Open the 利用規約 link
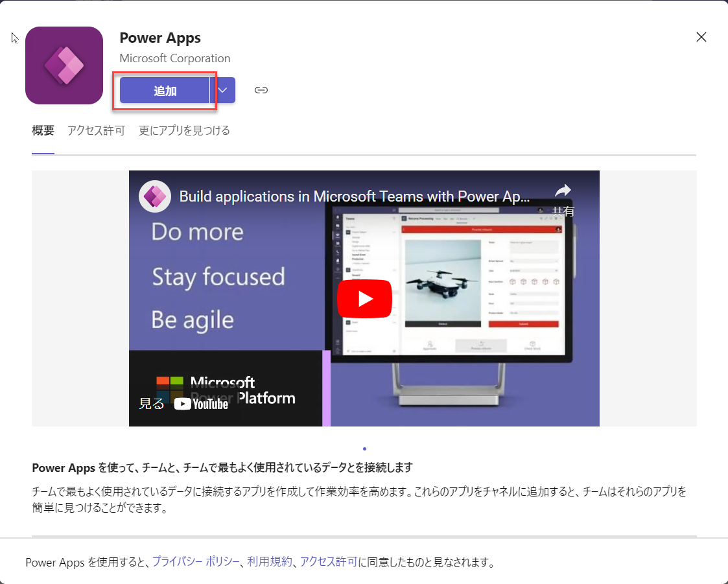 (269, 562)
